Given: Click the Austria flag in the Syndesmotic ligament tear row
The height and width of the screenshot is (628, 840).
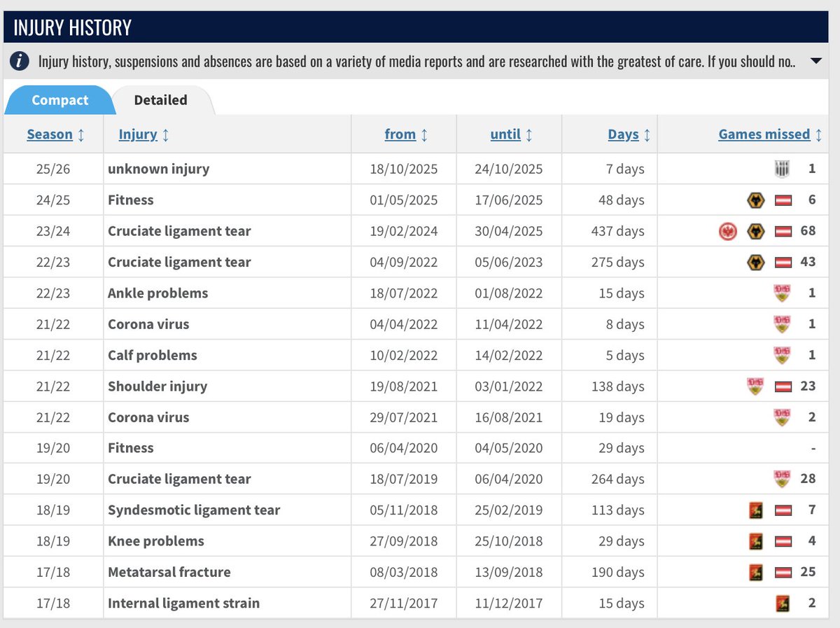Looking at the screenshot, I should point(783,510).
